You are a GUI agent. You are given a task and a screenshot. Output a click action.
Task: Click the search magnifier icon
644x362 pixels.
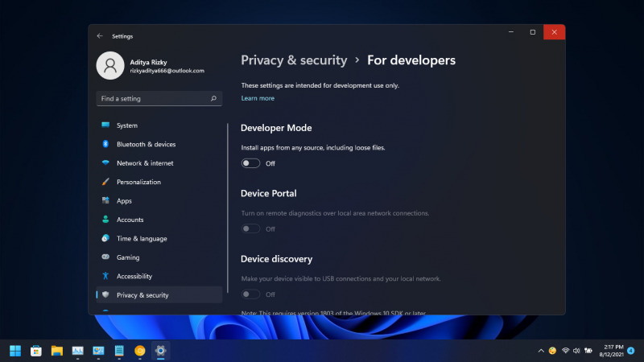click(213, 98)
